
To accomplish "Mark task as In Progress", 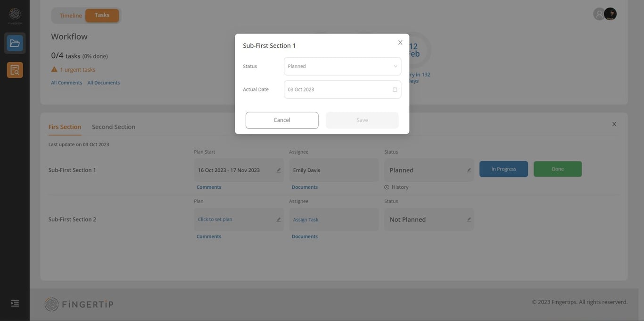I will pos(504,169).
